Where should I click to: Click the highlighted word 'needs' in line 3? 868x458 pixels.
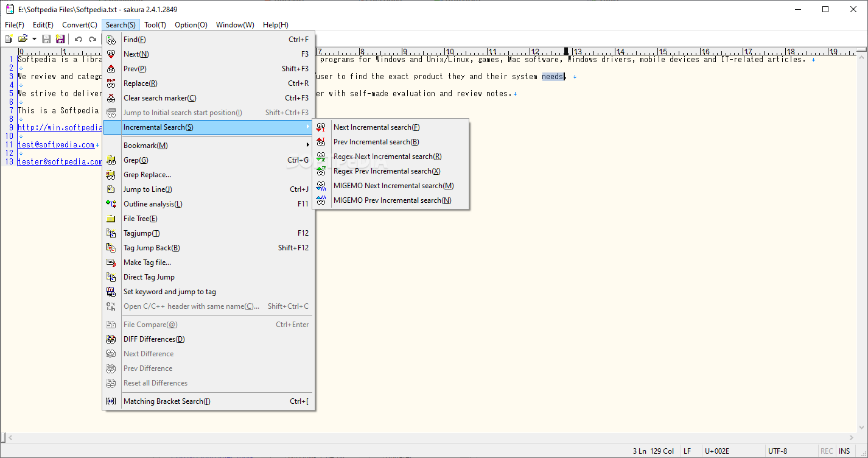(x=553, y=76)
